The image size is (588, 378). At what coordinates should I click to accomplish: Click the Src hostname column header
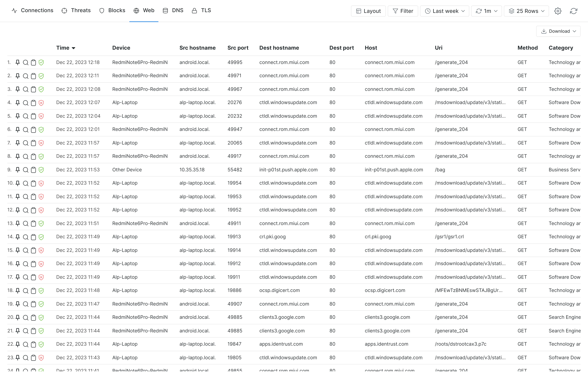point(197,48)
